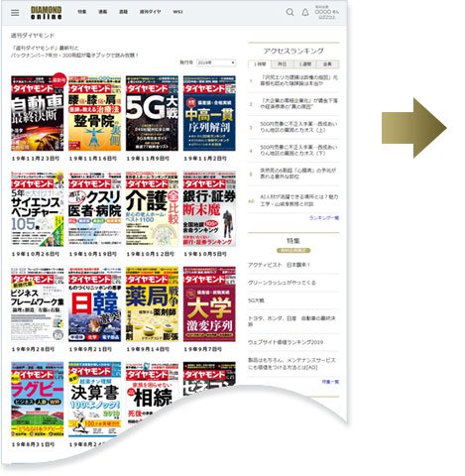Open the 書籍 navigation item
This screenshot has width=465, height=476.
click(x=123, y=12)
